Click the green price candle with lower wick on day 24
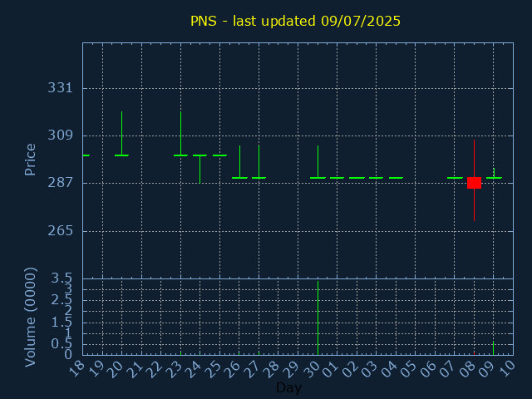This screenshot has width=532, height=399. click(199, 169)
